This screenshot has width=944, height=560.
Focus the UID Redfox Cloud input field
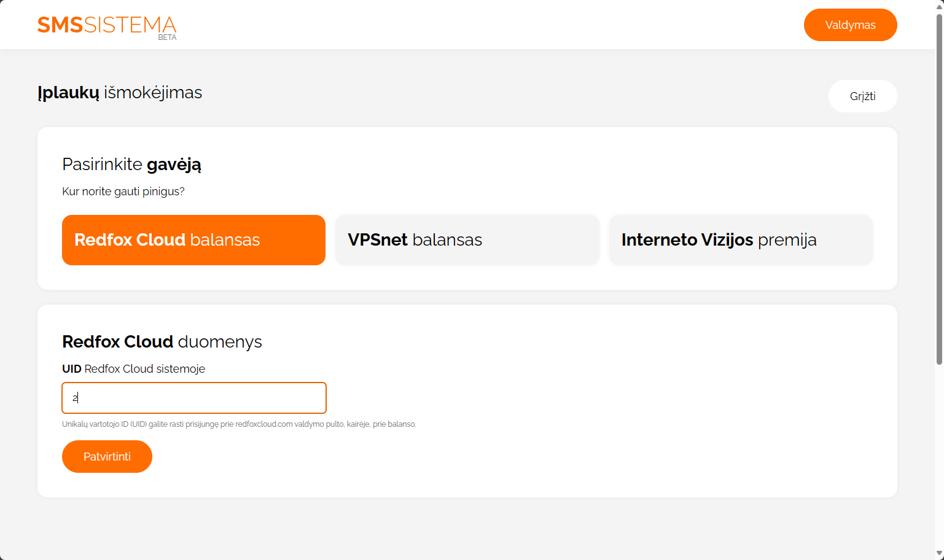coord(194,398)
